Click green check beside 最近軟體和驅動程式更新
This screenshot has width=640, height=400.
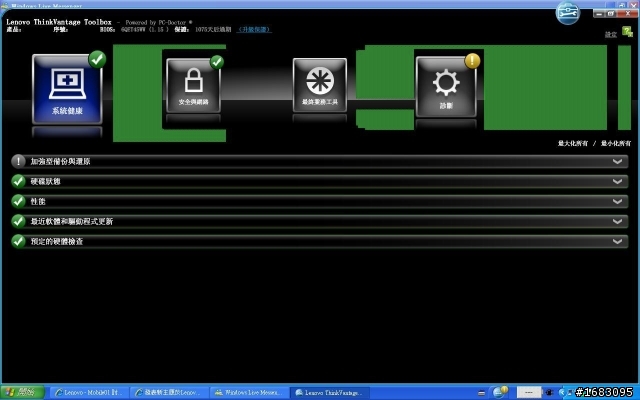[18, 221]
